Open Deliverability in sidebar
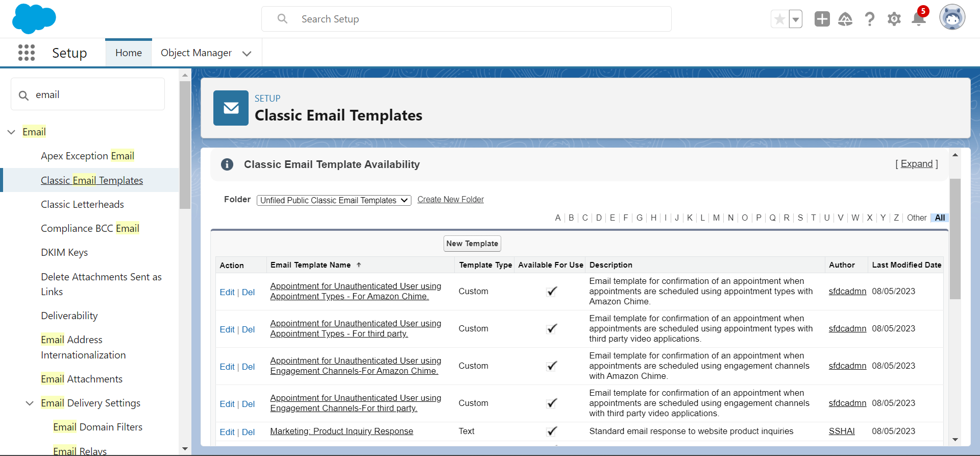Viewport: 980px width, 456px height. pyautogui.click(x=69, y=316)
